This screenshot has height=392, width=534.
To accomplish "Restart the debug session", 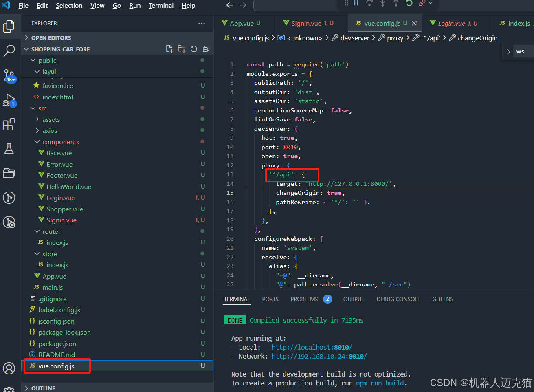I will (409, 3).
